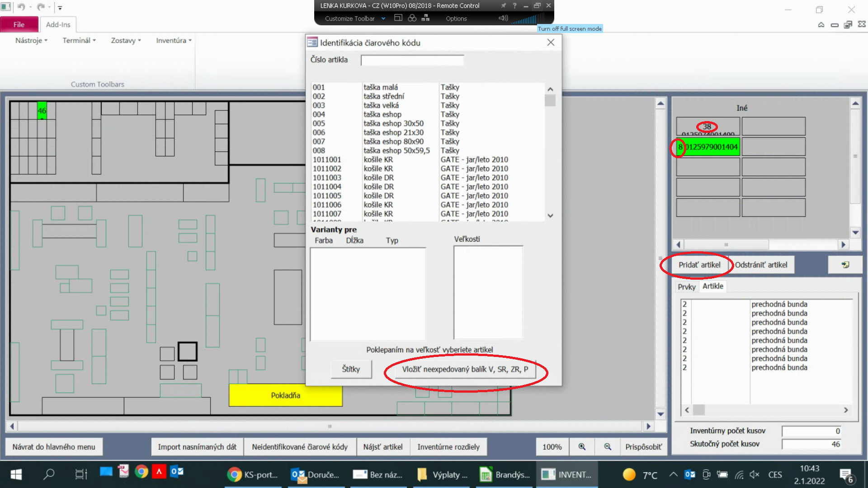Image resolution: width=868 pixels, height=488 pixels.
Task: Click the zoom in magnifier icon
Action: click(x=582, y=447)
